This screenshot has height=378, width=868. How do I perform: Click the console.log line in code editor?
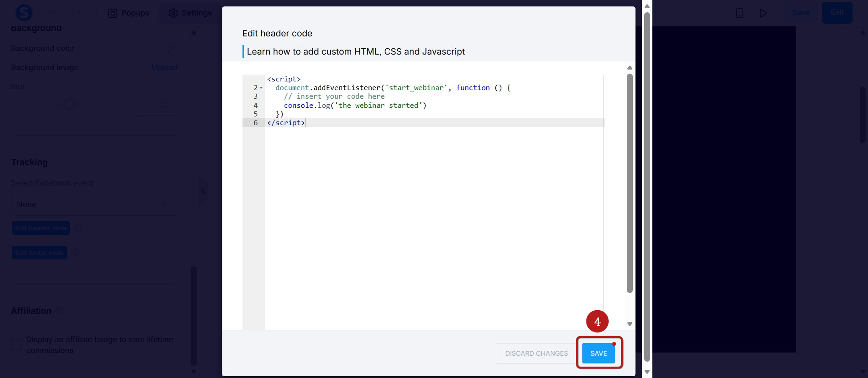point(355,106)
